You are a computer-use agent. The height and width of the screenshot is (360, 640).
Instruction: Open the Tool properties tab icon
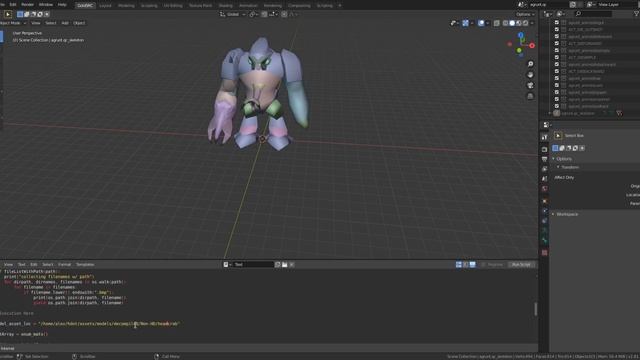coord(544,137)
